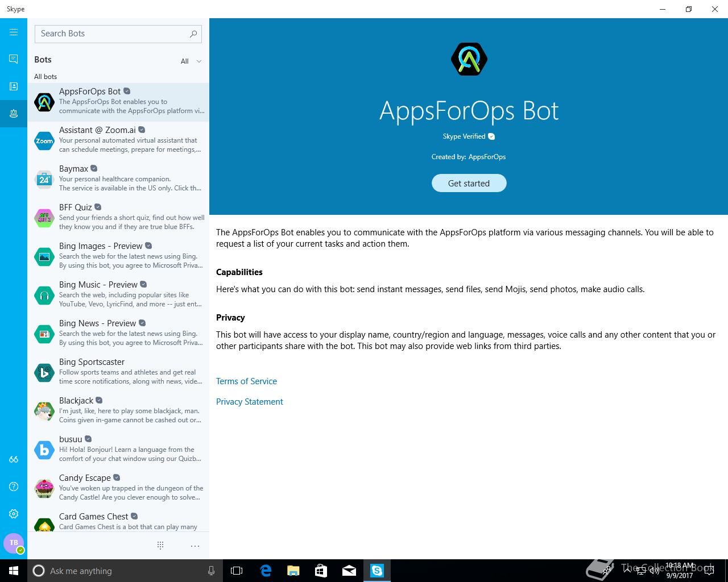Select the busuu bot name
The image size is (728, 582).
(x=71, y=439)
